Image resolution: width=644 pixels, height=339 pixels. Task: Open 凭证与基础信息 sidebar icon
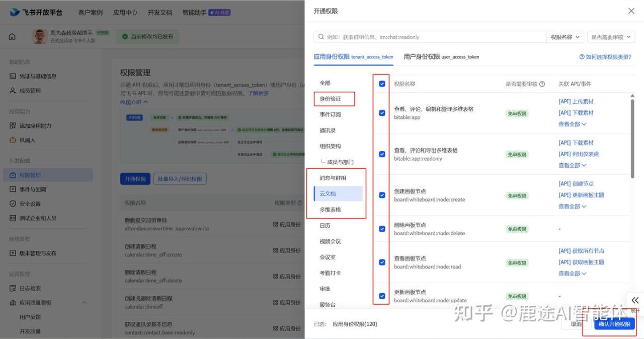(x=13, y=76)
